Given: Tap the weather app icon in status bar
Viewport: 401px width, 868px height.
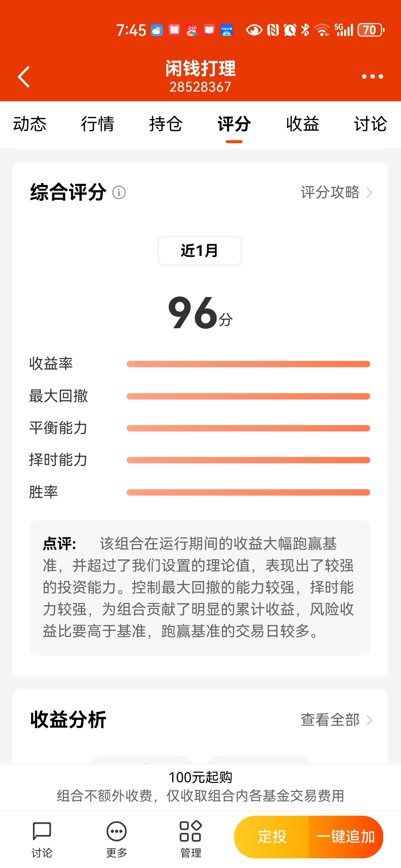Looking at the screenshot, I should pyautogui.click(x=157, y=30).
